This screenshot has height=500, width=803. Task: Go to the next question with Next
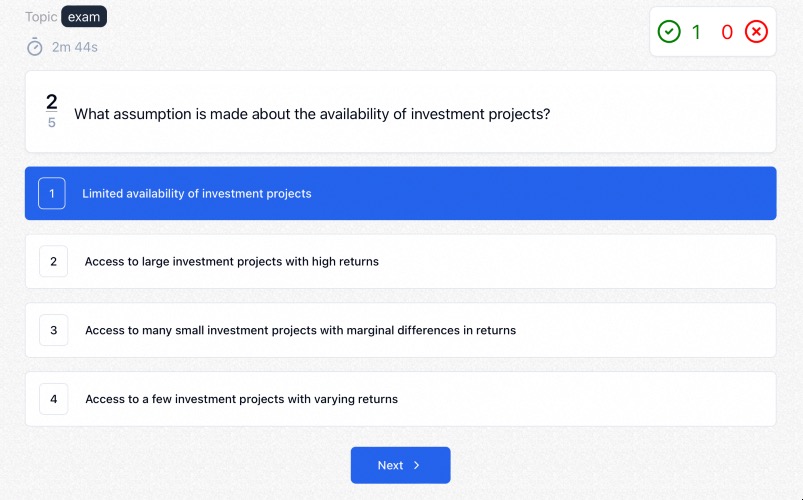coord(400,465)
